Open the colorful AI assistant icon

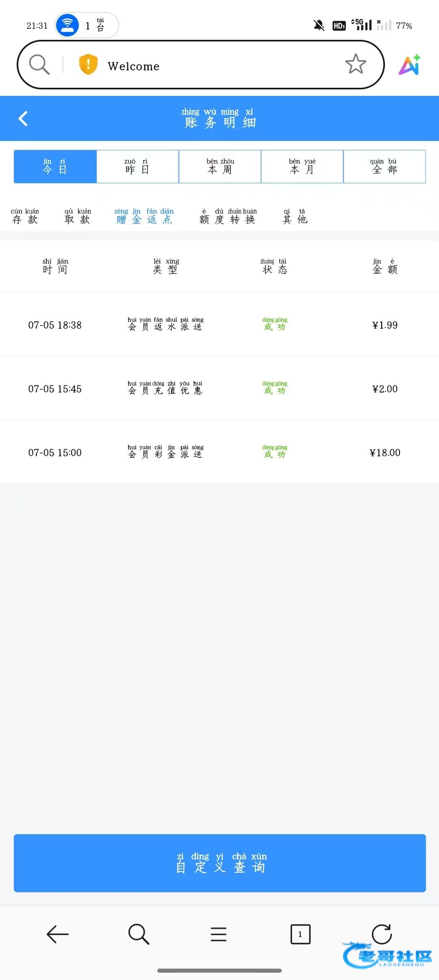[x=410, y=65]
